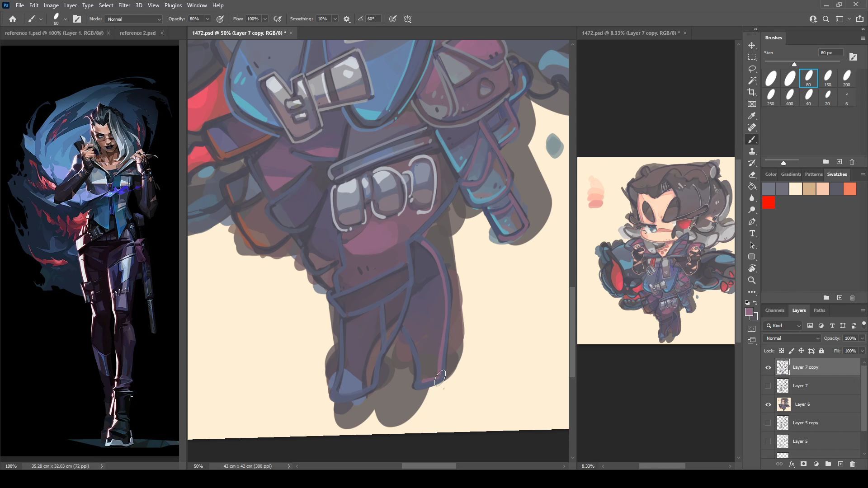Select the Eraser tool
Screen dimensions: 868x488
point(752,175)
